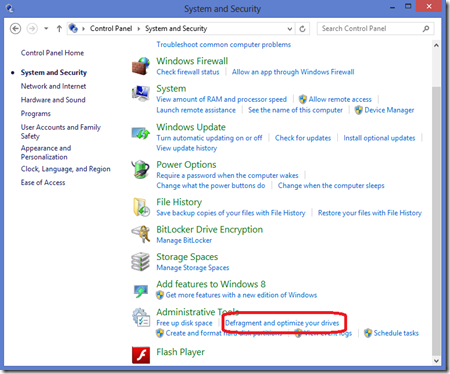Click the Control Panel icon in address bar
This screenshot has height=374, width=450.
pos(73,29)
